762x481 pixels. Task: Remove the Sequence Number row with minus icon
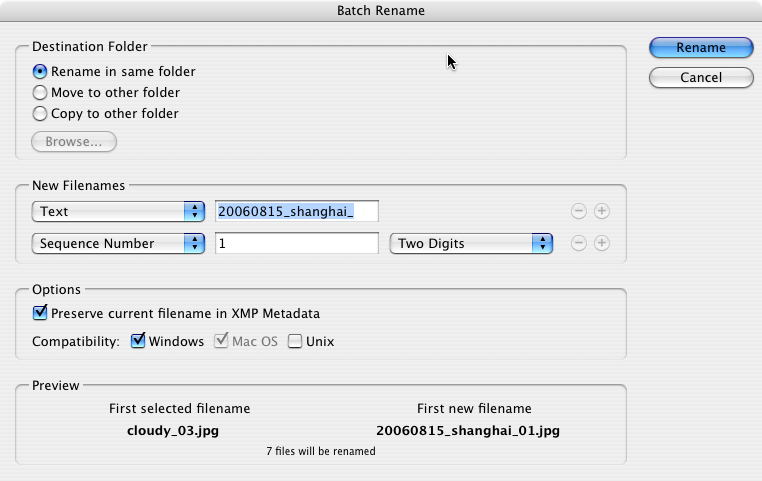click(578, 243)
